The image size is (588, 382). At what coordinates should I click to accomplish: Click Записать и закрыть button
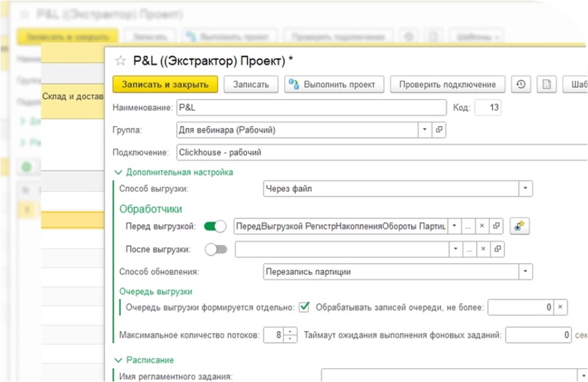(x=165, y=85)
